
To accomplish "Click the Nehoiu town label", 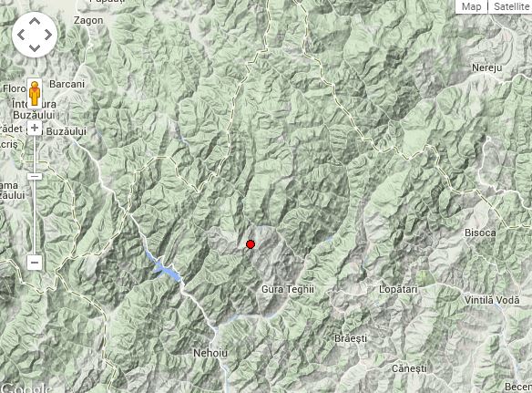I will (210, 353).
